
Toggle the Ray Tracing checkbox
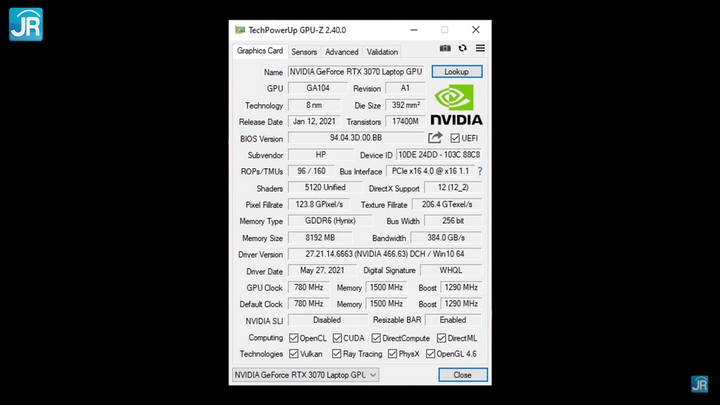click(337, 354)
